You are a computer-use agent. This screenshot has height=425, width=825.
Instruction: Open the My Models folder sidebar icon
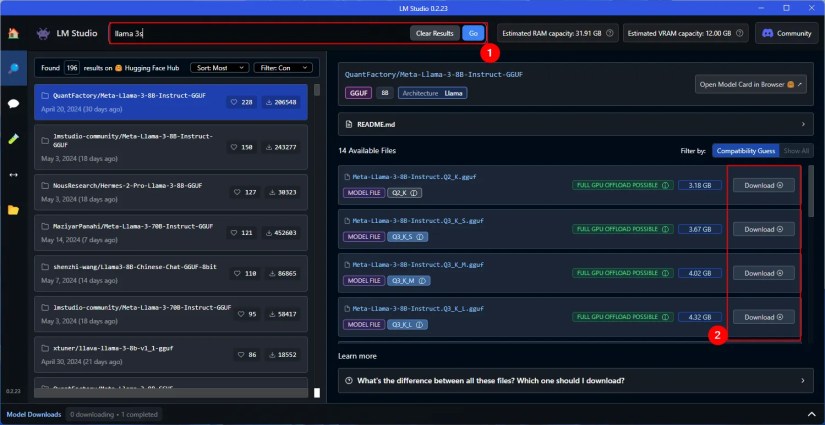coord(13,210)
